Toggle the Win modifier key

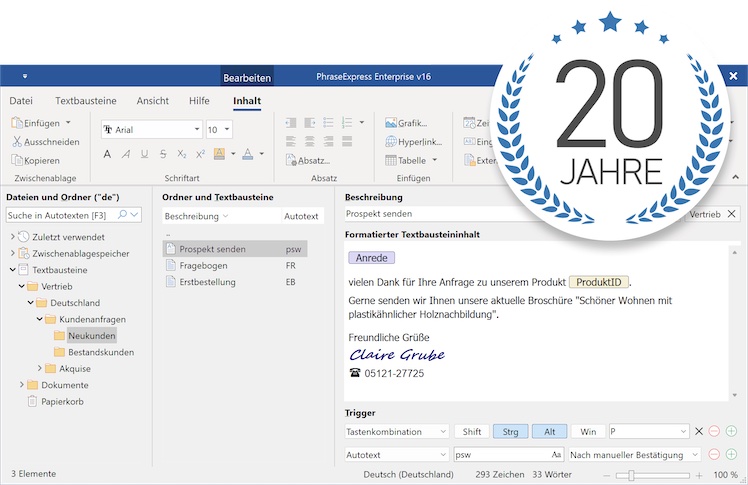[588, 431]
